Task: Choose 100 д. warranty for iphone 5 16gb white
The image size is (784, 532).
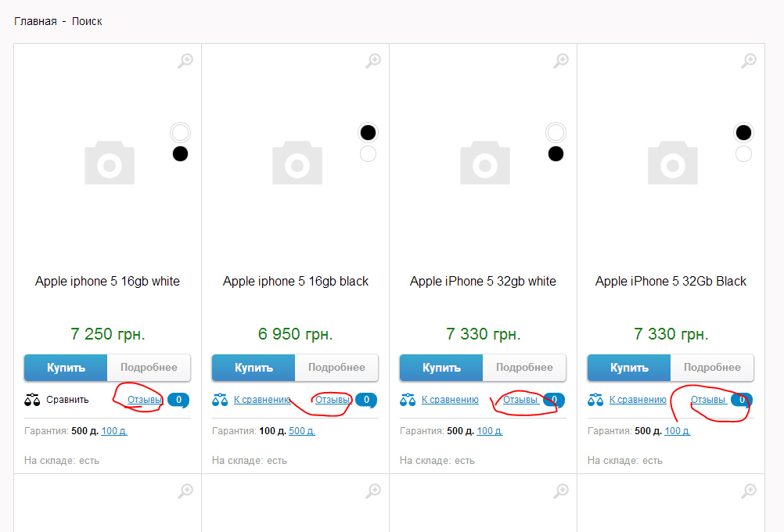Action: pos(114,431)
